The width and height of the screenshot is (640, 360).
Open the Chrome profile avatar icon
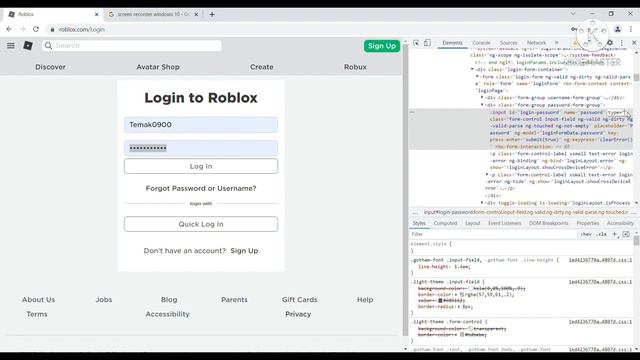[618, 29]
